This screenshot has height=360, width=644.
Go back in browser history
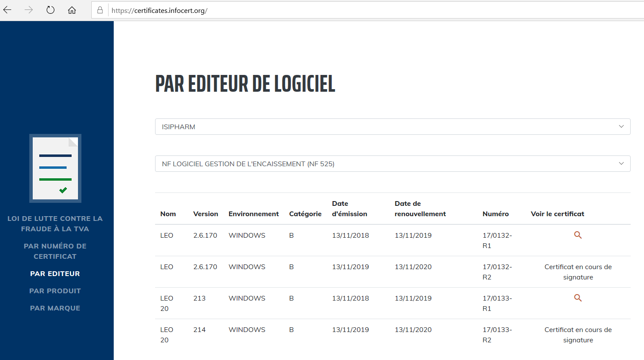[7, 10]
